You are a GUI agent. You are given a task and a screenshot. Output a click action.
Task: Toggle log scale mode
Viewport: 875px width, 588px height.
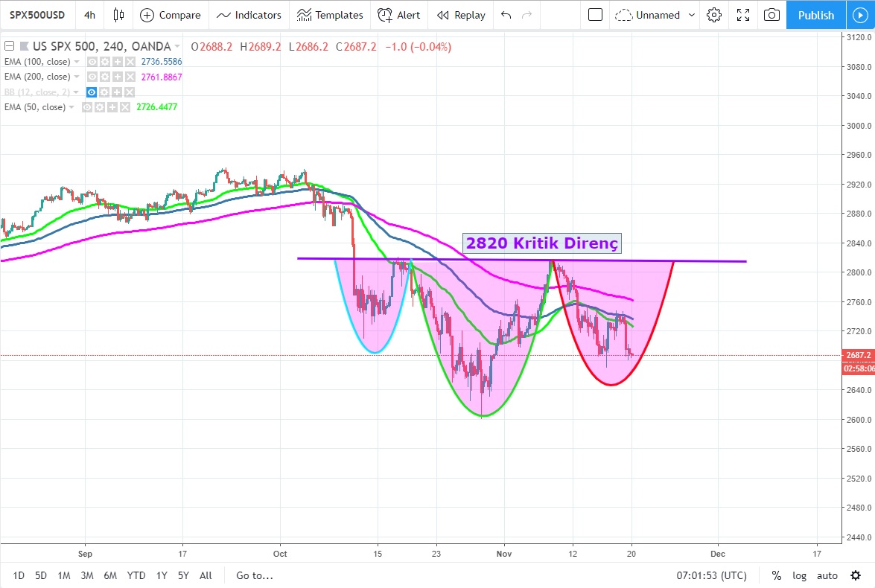800,575
